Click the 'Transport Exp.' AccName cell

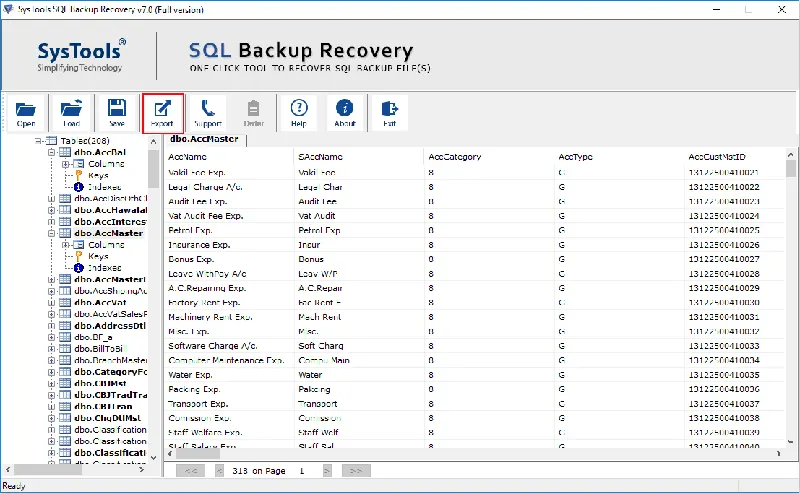pyautogui.click(x=229, y=404)
